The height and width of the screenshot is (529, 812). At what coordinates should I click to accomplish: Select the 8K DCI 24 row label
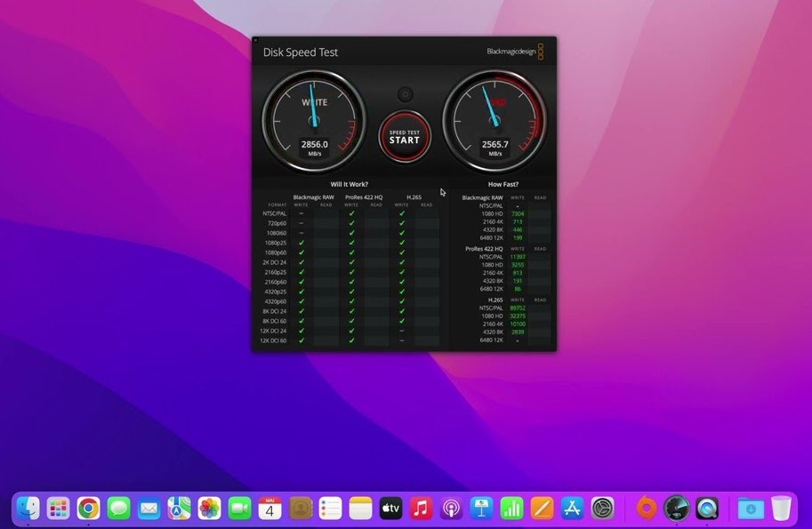[275, 311]
